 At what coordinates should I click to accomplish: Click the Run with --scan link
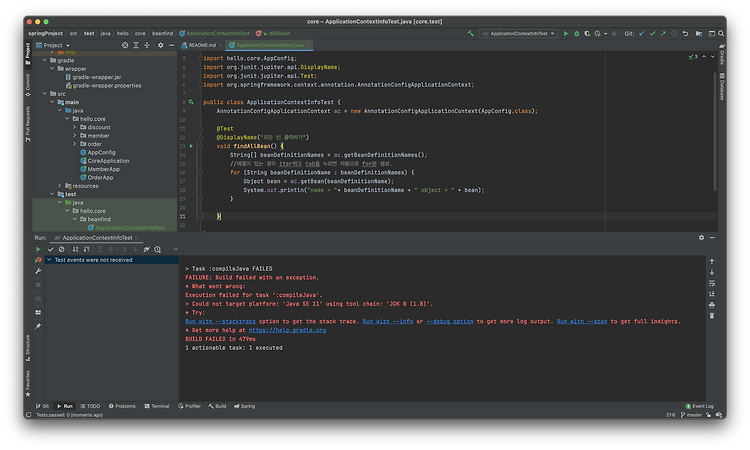point(582,321)
